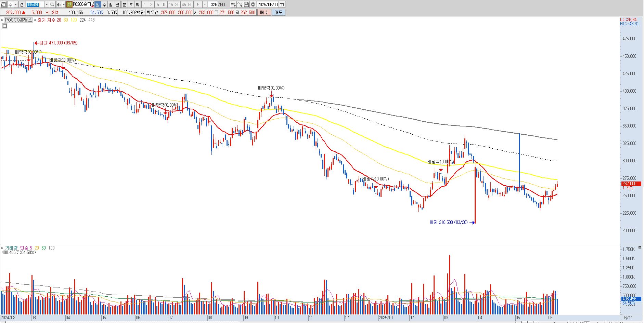Click the small grid icon below POSCO홀딩스 label
Screen dimensions: 644x323
point(4,26)
